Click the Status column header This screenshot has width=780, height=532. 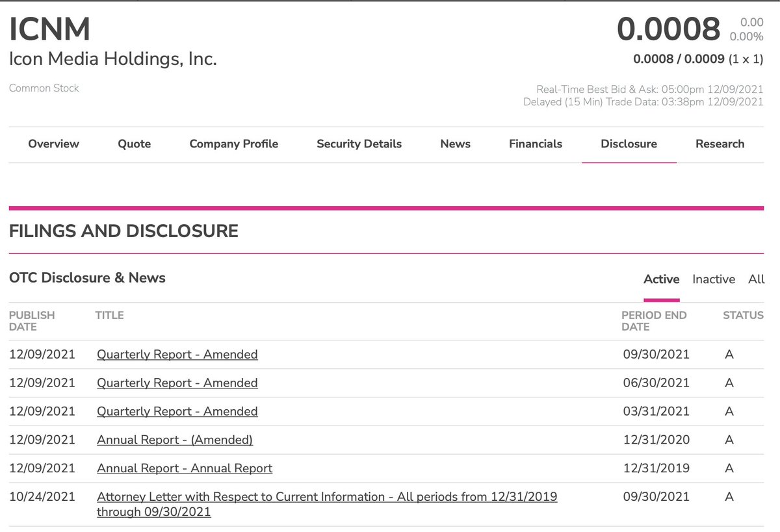pos(743,315)
